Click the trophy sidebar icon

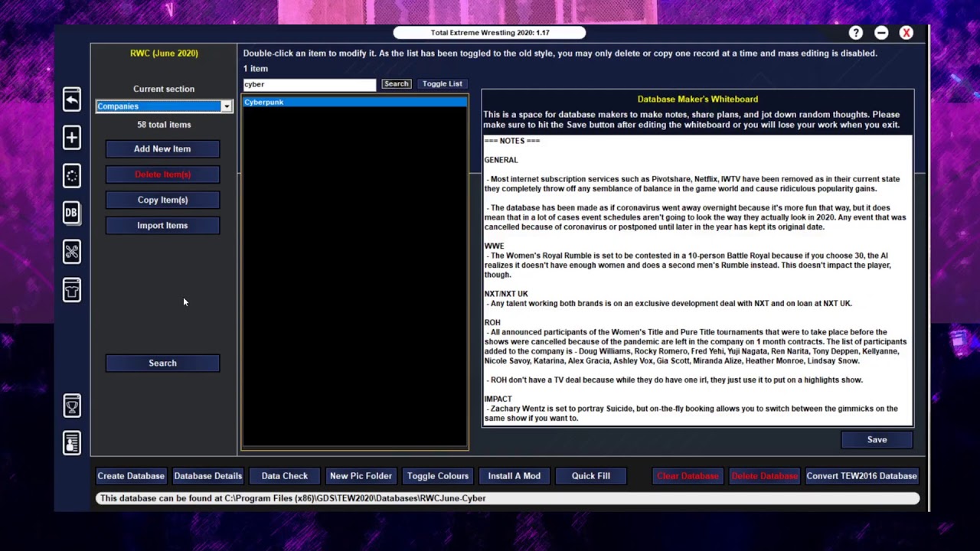pyautogui.click(x=71, y=406)
